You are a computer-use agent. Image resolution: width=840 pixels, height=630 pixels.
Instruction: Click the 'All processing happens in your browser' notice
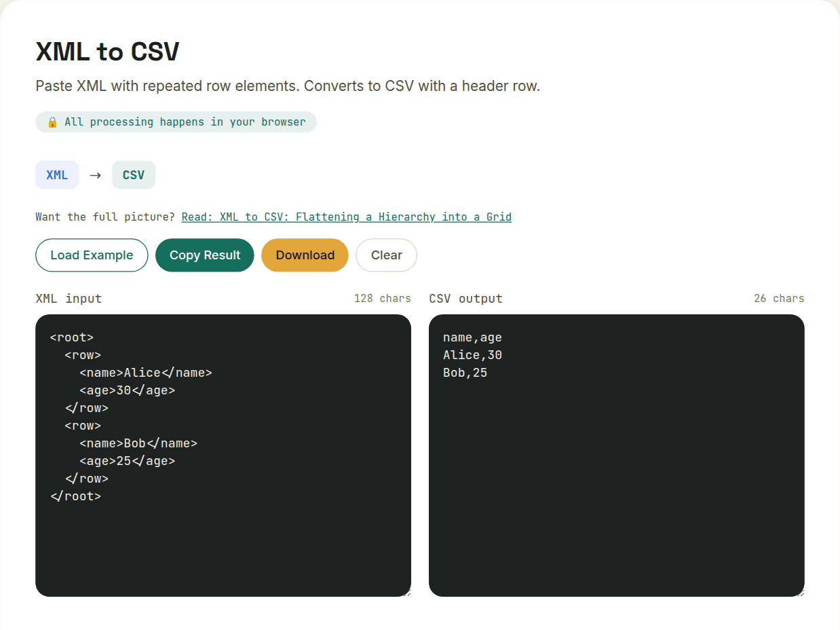pos(176,122)
